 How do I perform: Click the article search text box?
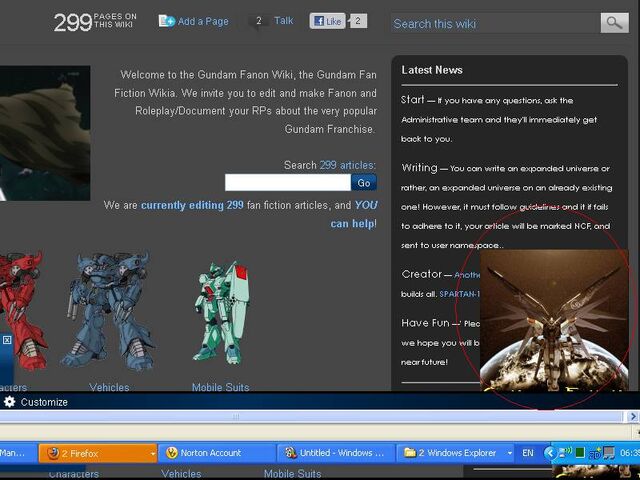(x=288, y=182)
